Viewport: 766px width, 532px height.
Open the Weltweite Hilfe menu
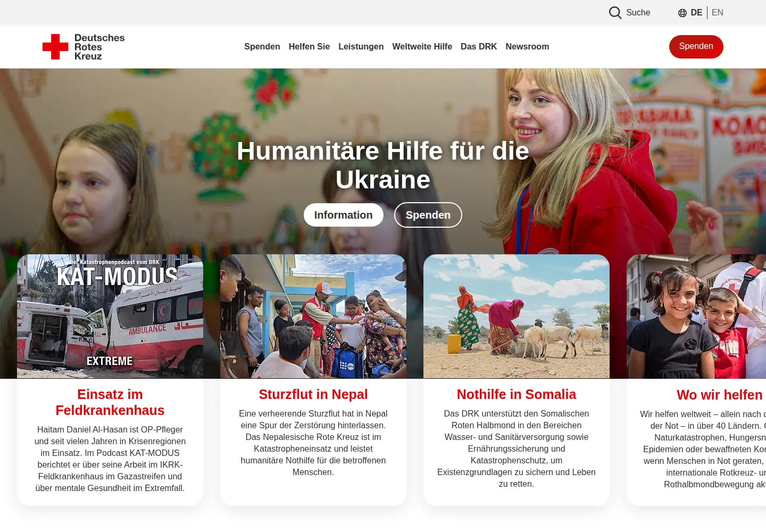[x=422, y=47]
